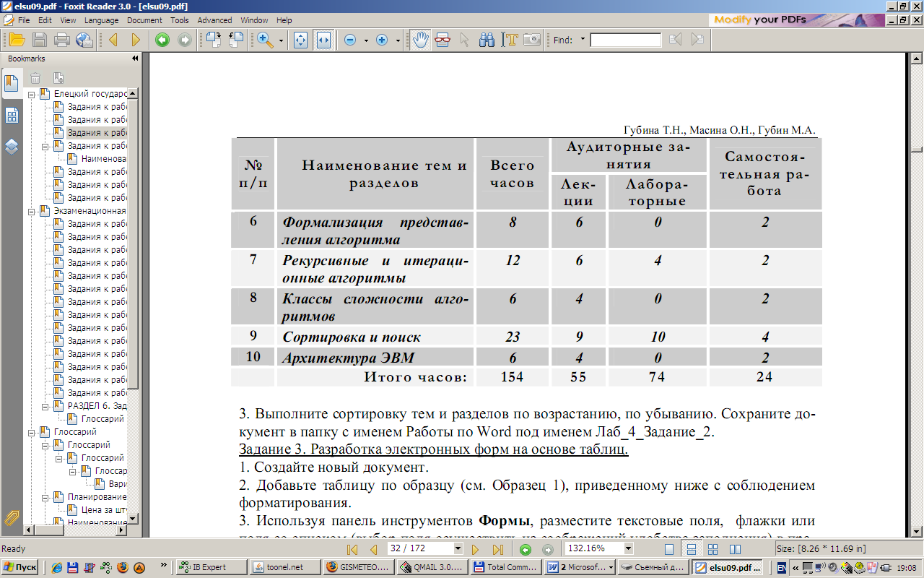Viewport: 924px width, 578px height.
Task: Open the Bookmarks panel icon
Action: pyautogui.click(x=12, y=82)
